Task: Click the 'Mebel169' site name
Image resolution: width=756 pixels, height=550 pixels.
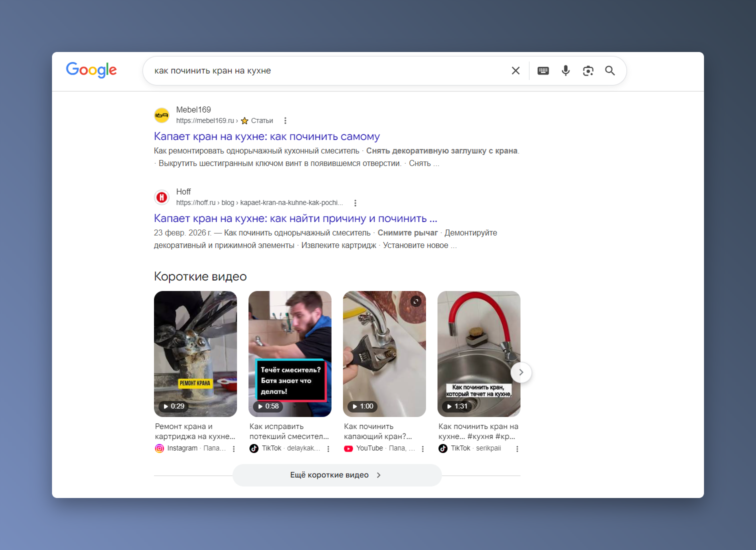Action: (193, 109)
